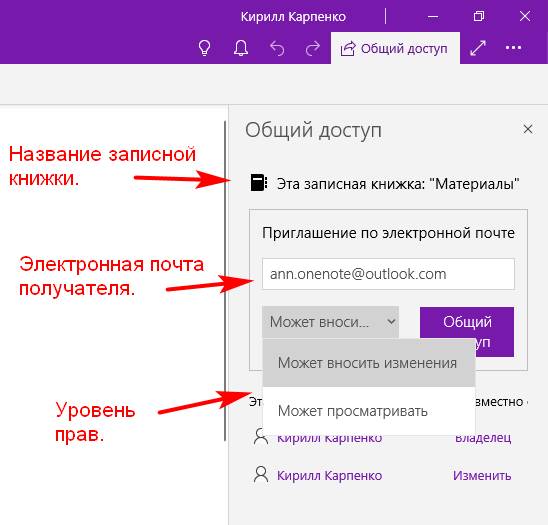Select Может просматривать option
Viewport: 548px width, 525px height.
pos(369,411)
